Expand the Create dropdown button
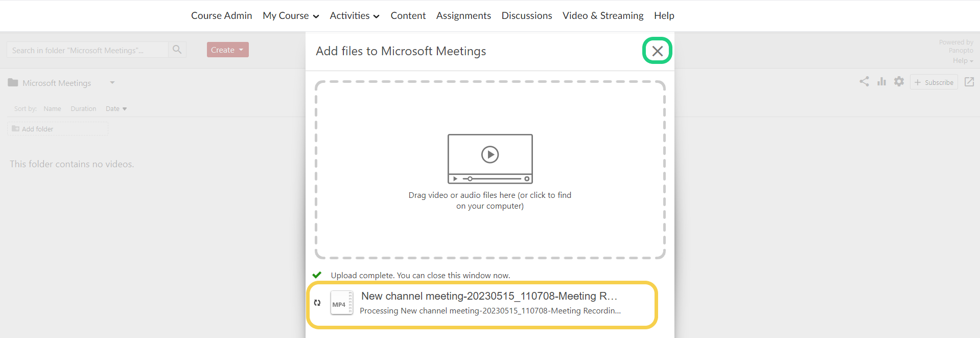The height and width of the screenshot is (338, 980). click(227, 50)
